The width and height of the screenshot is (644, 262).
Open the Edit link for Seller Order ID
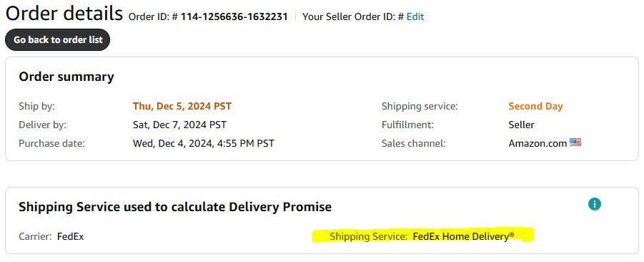415,17
